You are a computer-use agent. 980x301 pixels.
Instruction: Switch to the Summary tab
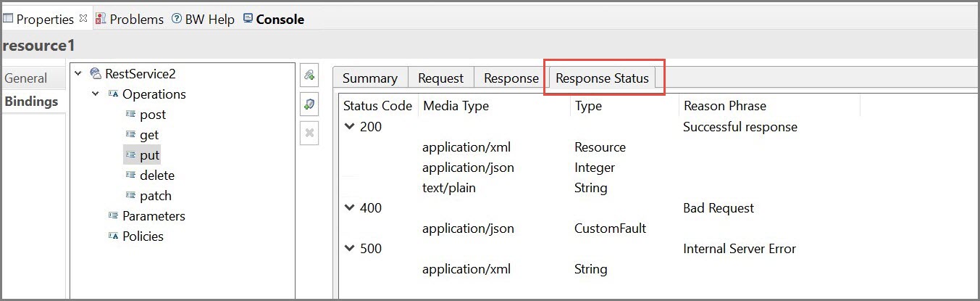point(369,78)
